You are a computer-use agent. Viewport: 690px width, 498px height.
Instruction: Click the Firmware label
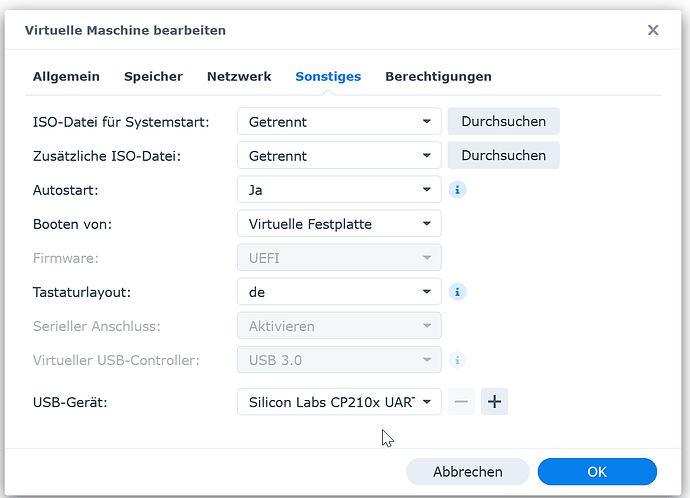pos(66,258)
